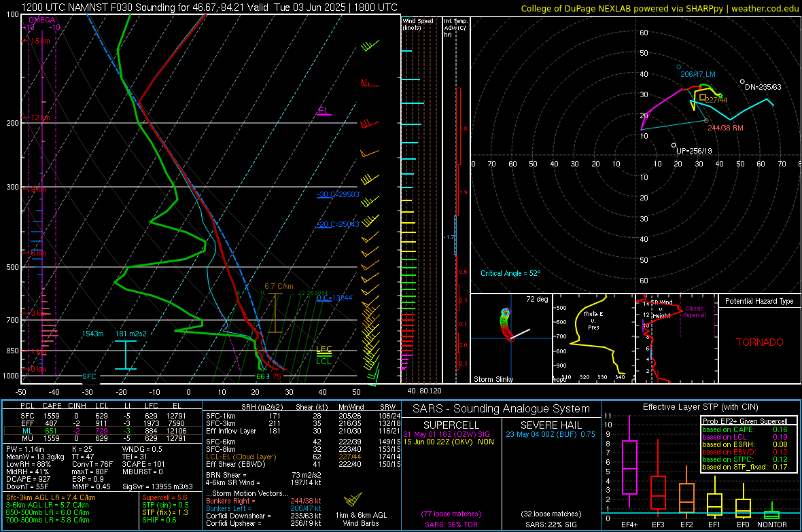Click the '181 m2s2' effective inflow value
802x532 pixels.
[x=131, y=334]
